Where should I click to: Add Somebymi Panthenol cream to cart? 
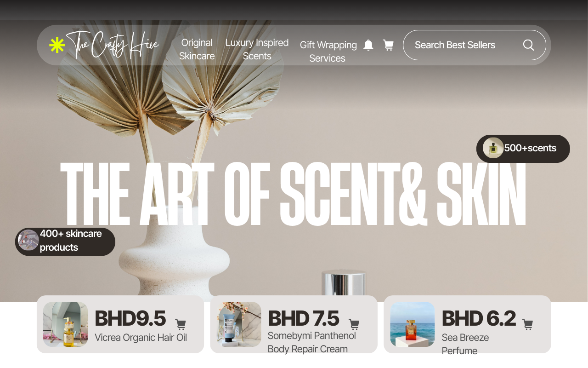354,324
